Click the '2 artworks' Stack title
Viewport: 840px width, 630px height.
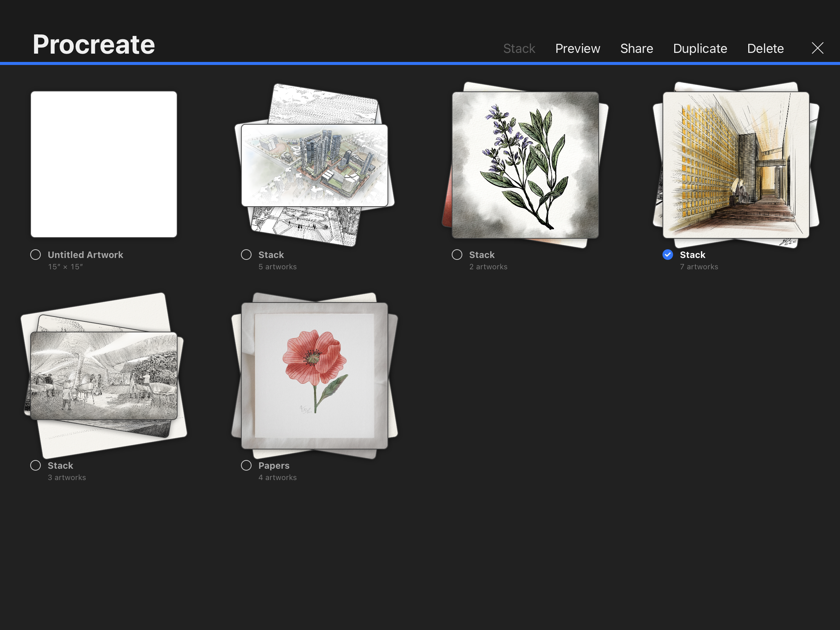pyautogui.click(x=482, y=255)
